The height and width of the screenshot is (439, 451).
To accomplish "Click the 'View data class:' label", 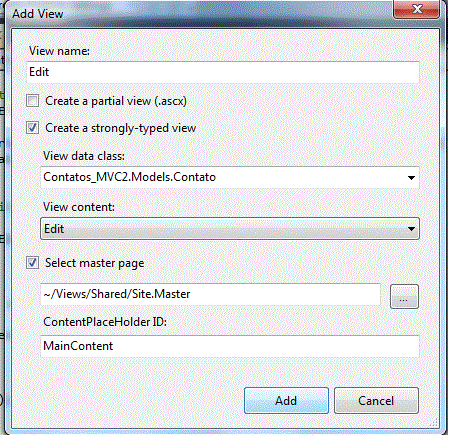I will [x=84, y=156].
